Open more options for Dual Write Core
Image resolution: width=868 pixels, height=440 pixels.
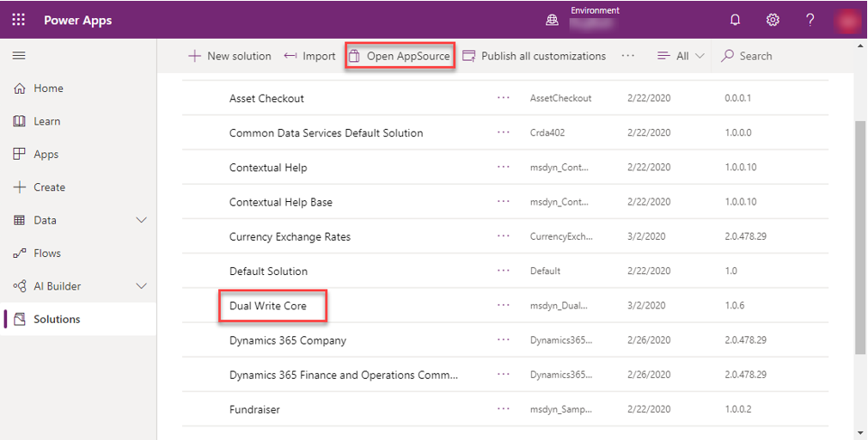point(504,306)
